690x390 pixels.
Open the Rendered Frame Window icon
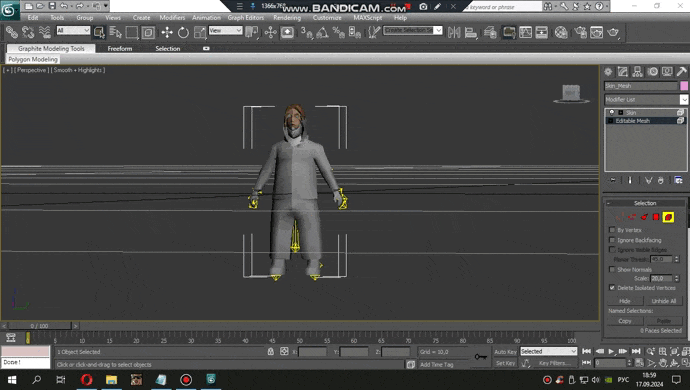tap(597, 32)
